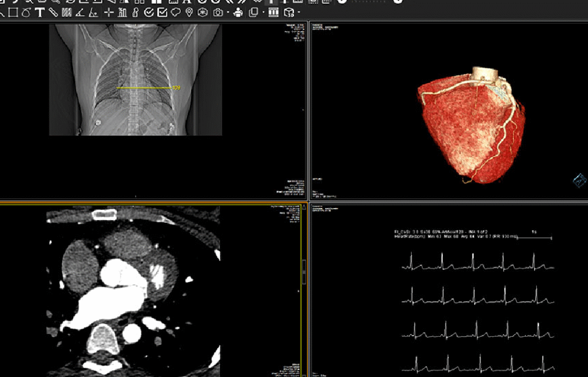Select the text annotation tool
This screenshot has height=377, width=588.
[40, 13]
